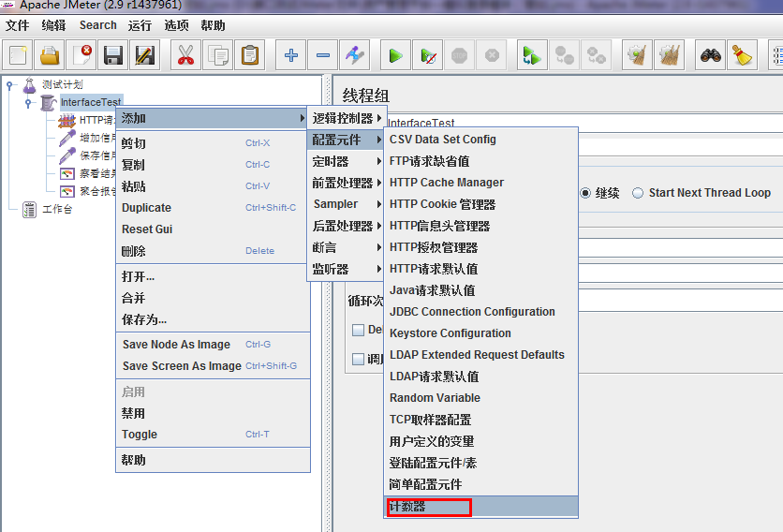Screen dimensions: 783x532
Task: Choose 计数器 from config elements
Action: (x=480, y=507)
